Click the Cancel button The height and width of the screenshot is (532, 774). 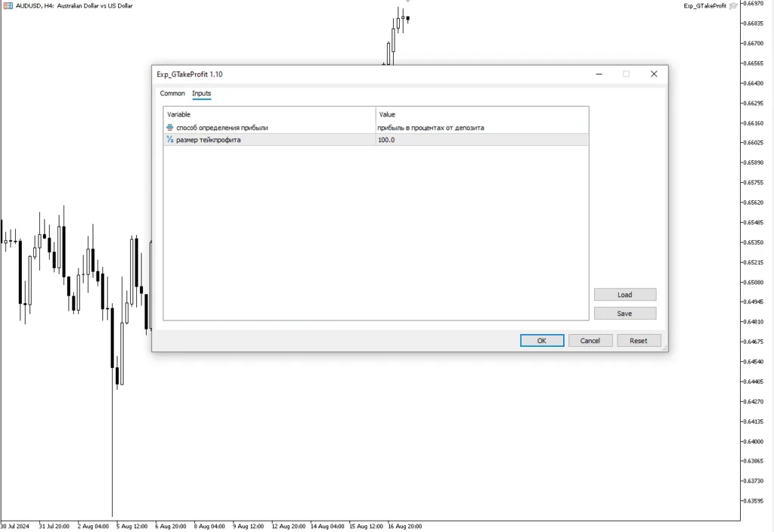(x=590, y=341)
